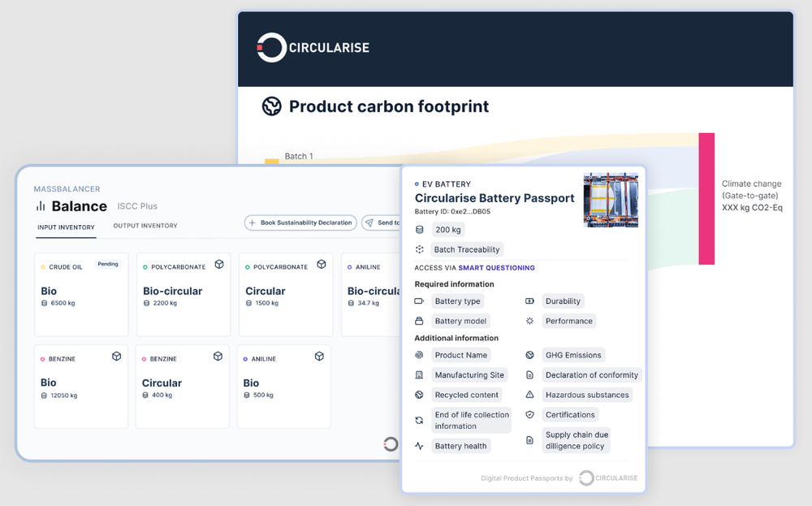
Task: Select the Durability chip
Action: [563, 301]
